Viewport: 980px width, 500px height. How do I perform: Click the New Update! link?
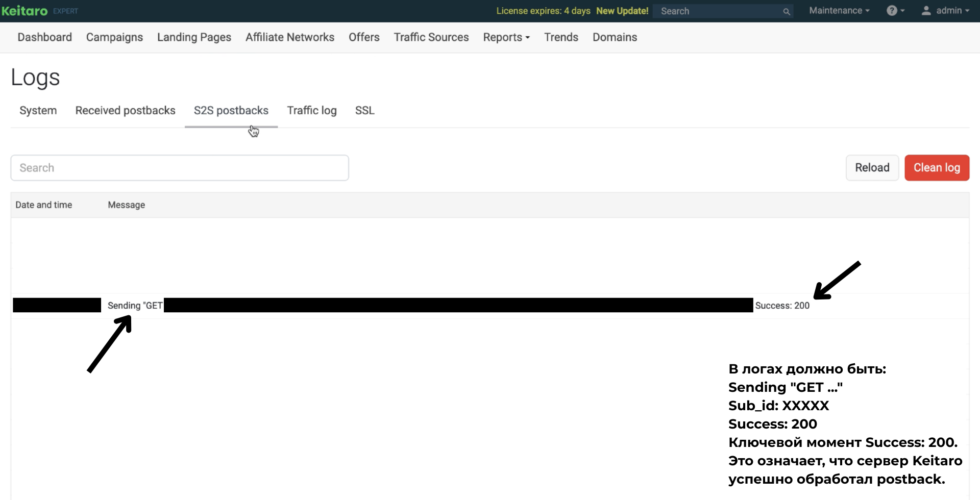622,11
